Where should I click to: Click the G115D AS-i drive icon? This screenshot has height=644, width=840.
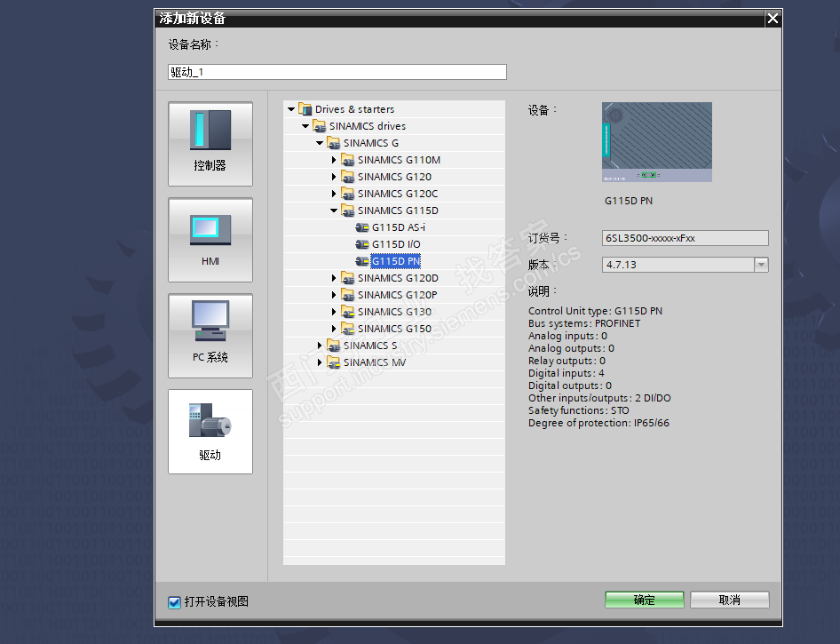[x=362, y=227]
